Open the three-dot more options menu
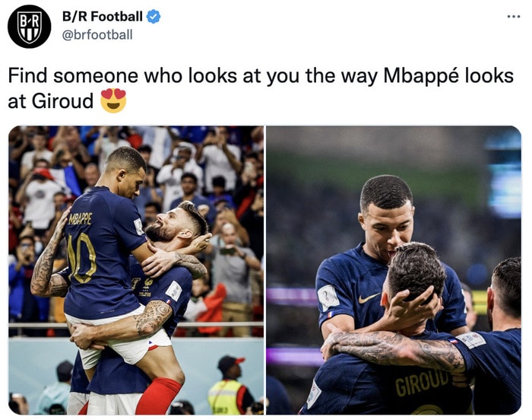 (514, 16)
